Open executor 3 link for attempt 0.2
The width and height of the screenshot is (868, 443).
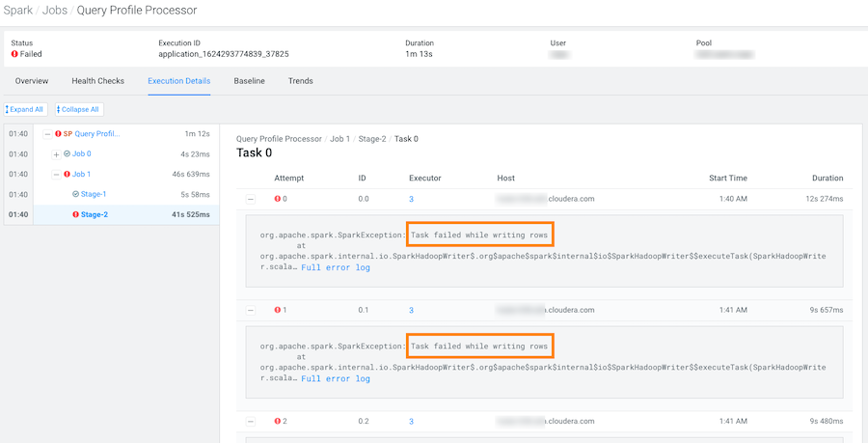(411, 422)
